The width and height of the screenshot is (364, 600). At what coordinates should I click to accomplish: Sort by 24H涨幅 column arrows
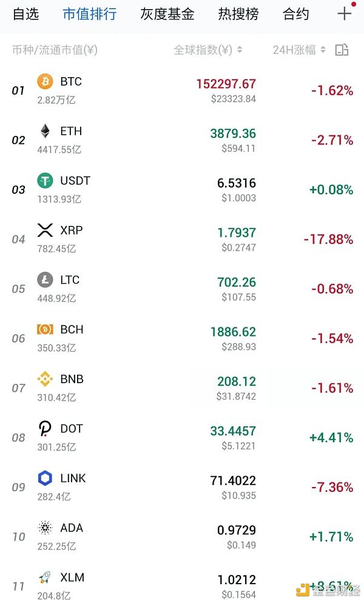coord(323,50)
